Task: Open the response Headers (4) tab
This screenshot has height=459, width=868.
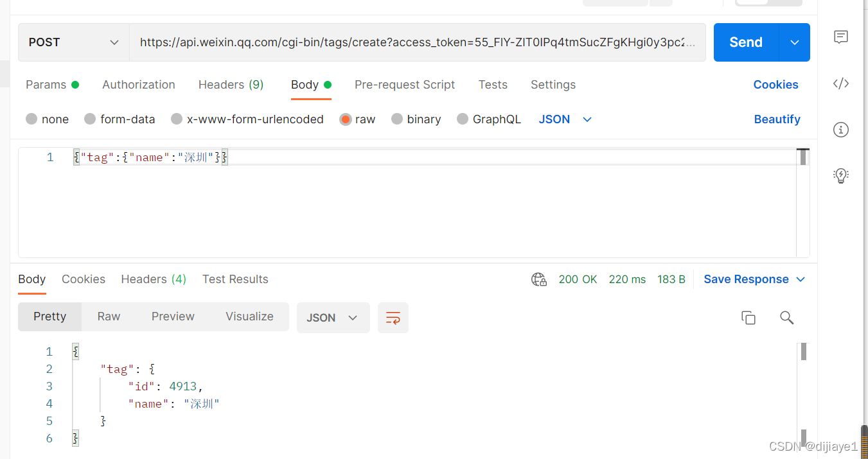Action: pos(154,279)
